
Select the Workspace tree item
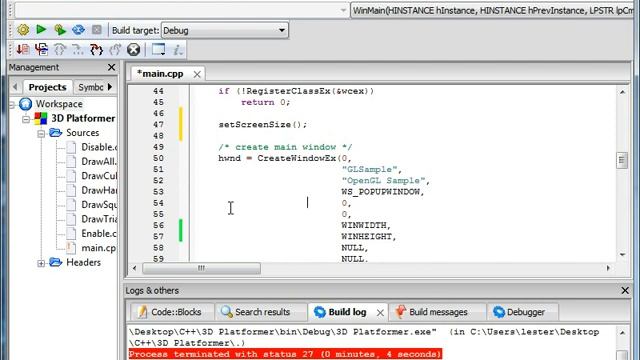59,104
